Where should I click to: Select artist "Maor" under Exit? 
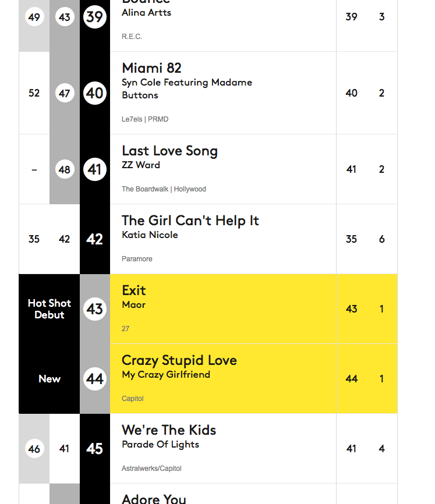[133, 304]
